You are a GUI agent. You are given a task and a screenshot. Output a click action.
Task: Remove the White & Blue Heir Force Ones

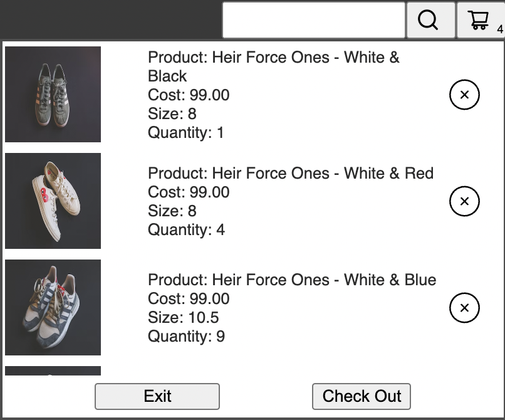coord(464,307)
